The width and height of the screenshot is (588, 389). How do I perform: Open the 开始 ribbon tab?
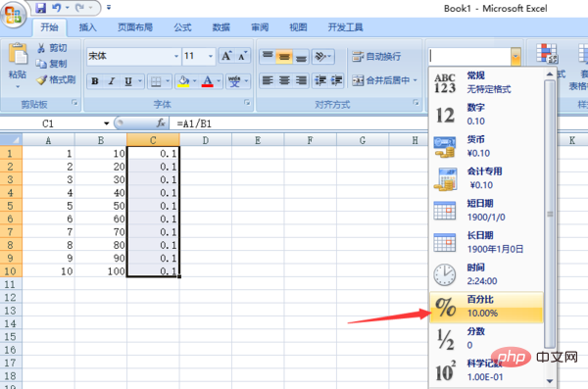(50, 27)
